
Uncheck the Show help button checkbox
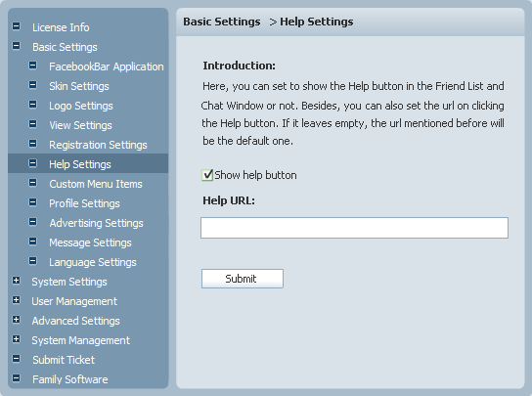click(x=207, y=175)
